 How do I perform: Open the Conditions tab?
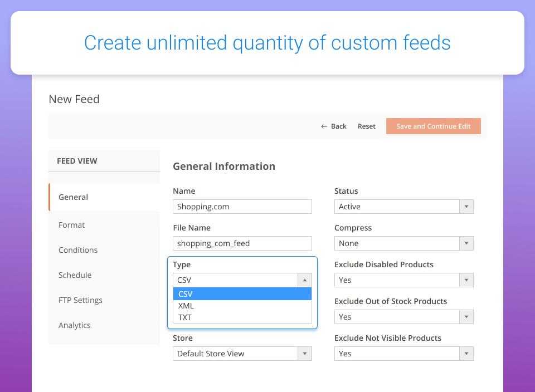pyautogui.click(x=78, y=250)
